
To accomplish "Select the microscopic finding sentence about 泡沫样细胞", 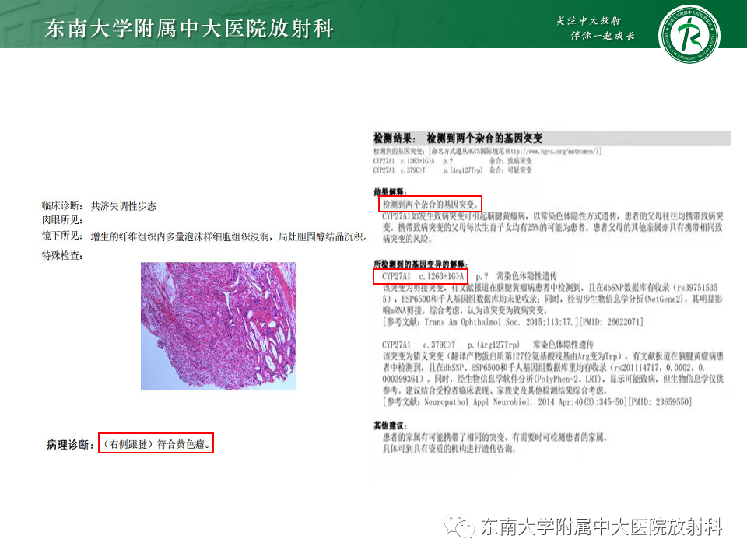I will pos(230,236).
